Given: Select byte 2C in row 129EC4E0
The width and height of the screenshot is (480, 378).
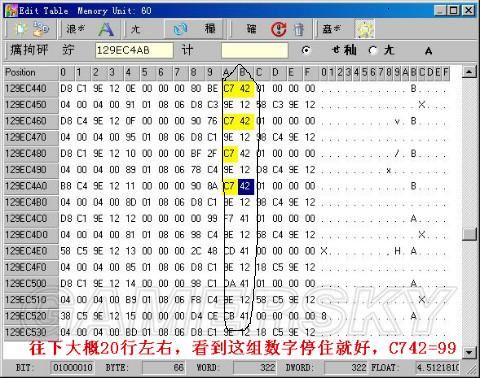Looking at the screenshot, I should coord(196,251).
